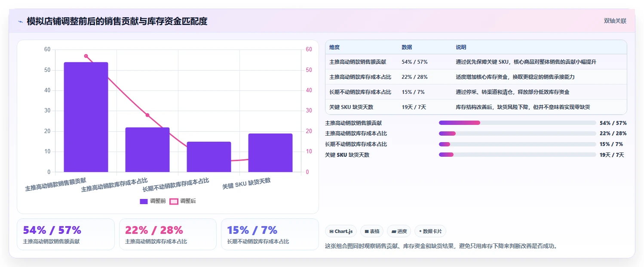Click the 22% / 28% data card
Screen dimensions: 644x267
[x=168, y=234]
